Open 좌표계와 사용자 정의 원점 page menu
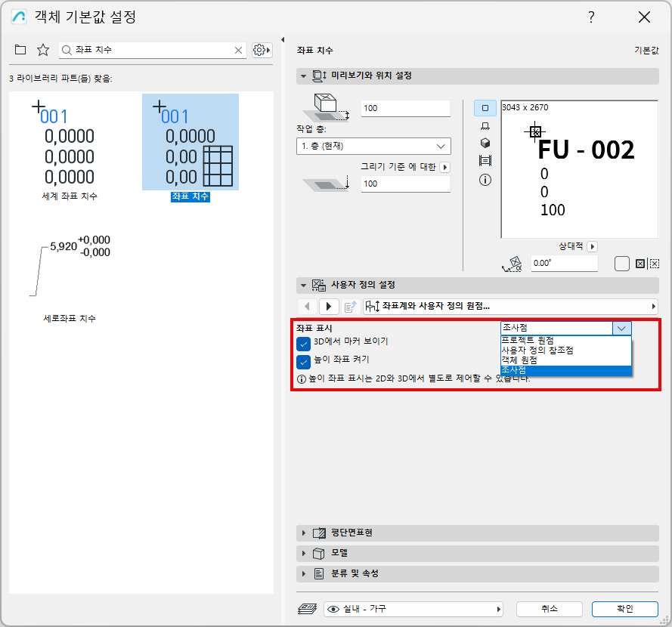 click(x=510, y=306)
